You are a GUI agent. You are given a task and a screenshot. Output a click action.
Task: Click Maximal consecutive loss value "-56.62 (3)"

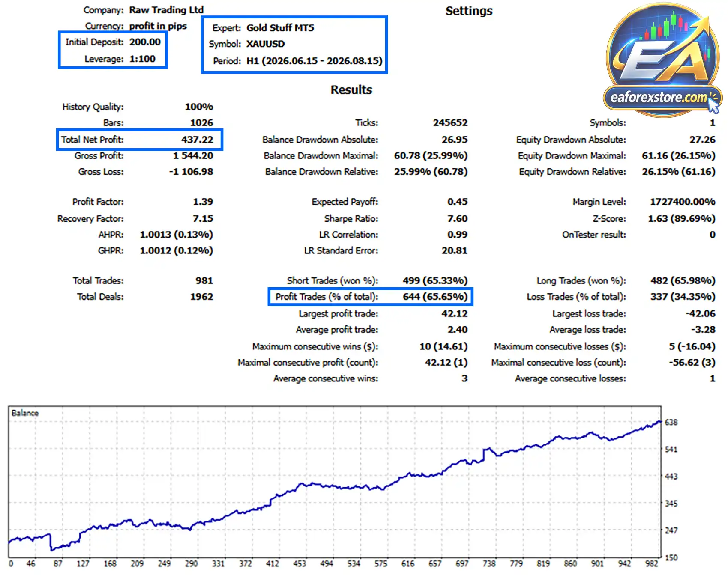pos(692,363)
